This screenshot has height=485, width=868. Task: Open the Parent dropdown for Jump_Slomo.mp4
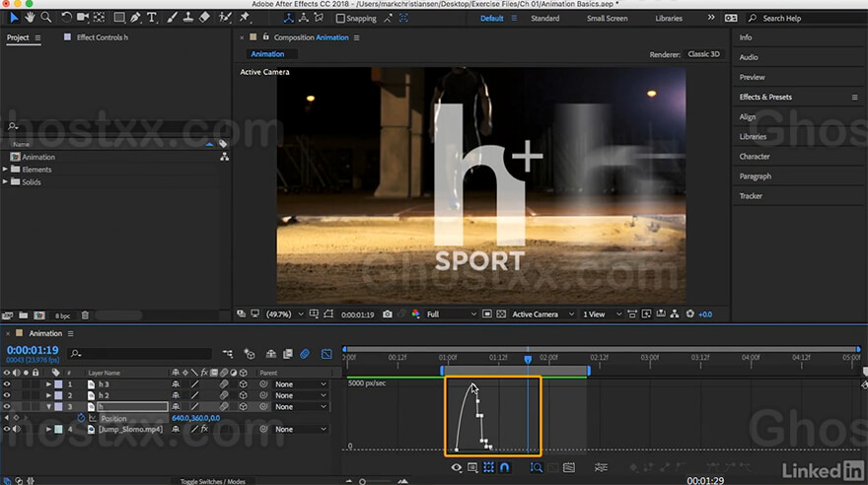pos(301,429)
